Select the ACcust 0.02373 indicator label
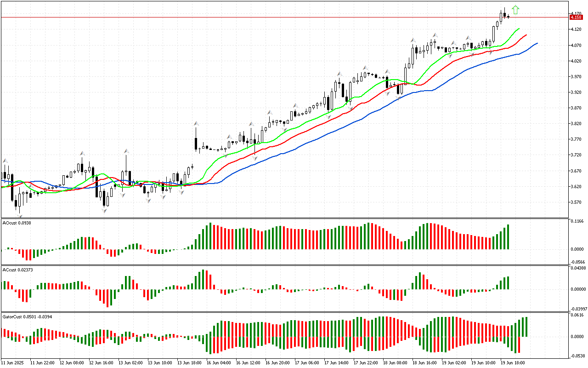 pyautogui.click(x=16, y=270)
